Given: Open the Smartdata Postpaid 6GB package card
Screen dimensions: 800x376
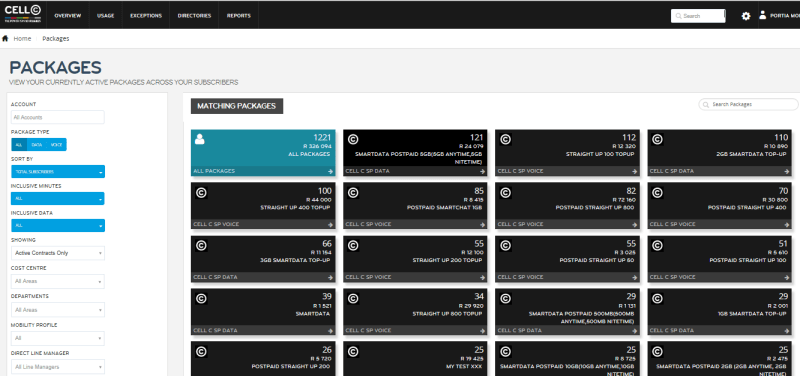Looking at the screenshot, I should 415,153.
